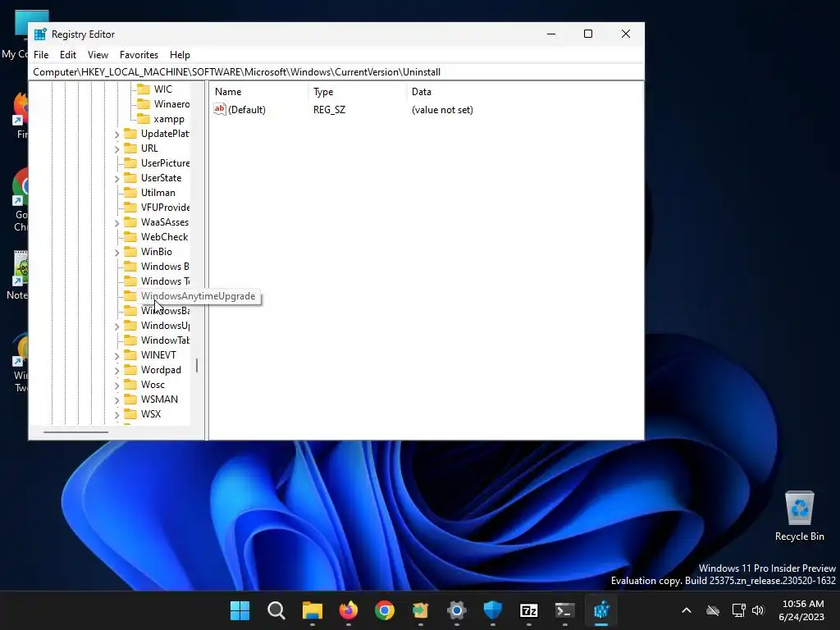Click the (value not set) data cell
Viewport: 840px width, 630px height.
click(x=442, y=110)
